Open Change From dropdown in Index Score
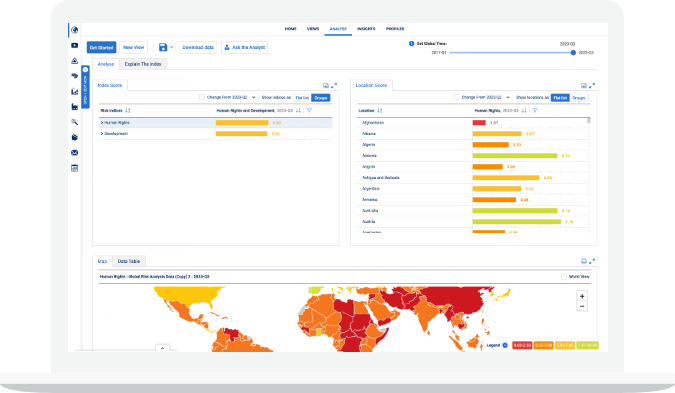 point(254,97)
